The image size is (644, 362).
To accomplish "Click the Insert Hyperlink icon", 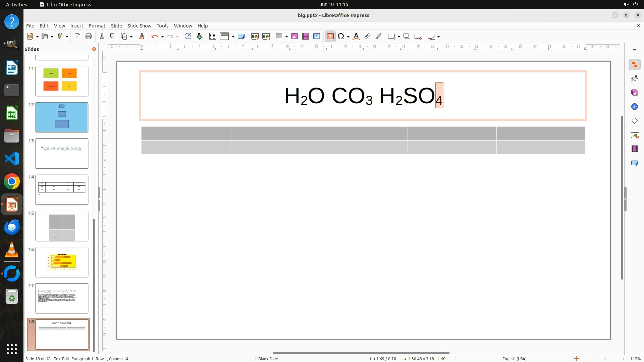I will click(x=367, y=37).
